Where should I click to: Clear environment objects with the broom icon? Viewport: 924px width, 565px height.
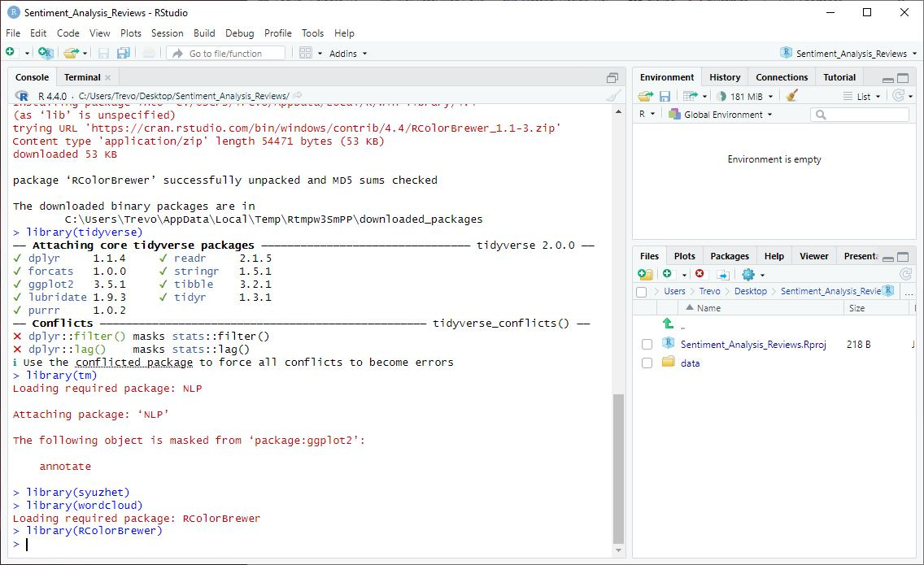pyautogui.click(x=792, y=95)
